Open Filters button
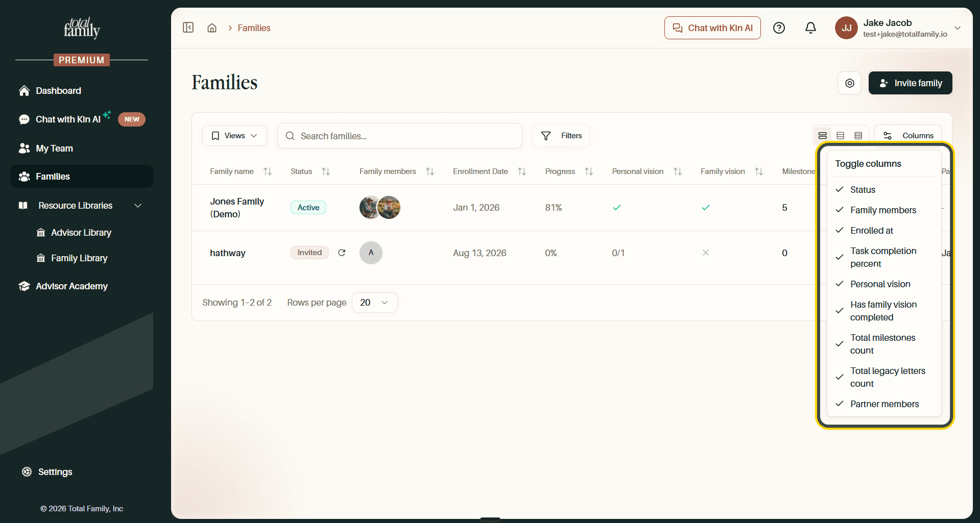980x523 pixels. point(561,136)
